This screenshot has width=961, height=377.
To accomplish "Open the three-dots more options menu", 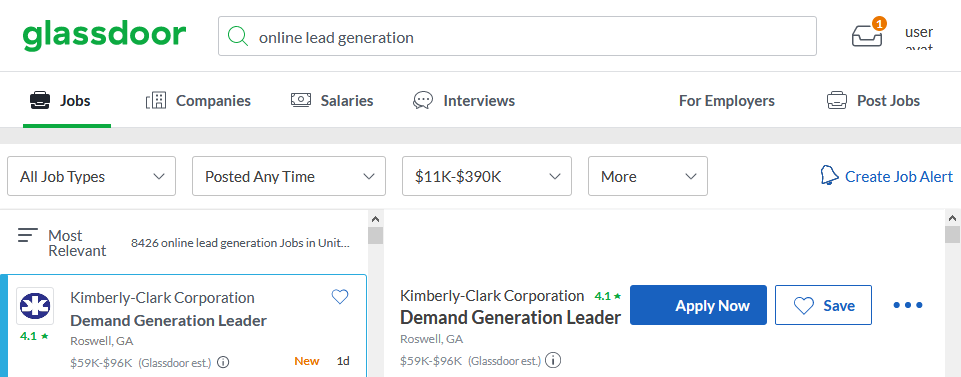I will pyautogui.click(x=908, y=305).
